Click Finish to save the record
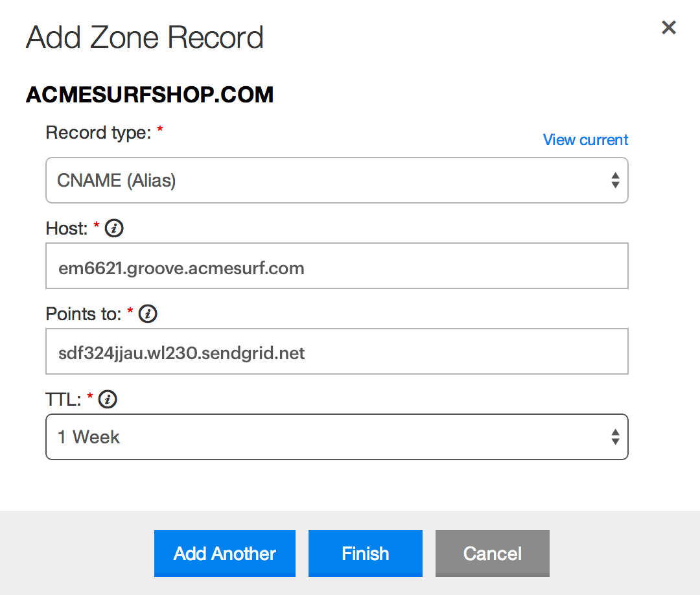 tap(366, 554)
